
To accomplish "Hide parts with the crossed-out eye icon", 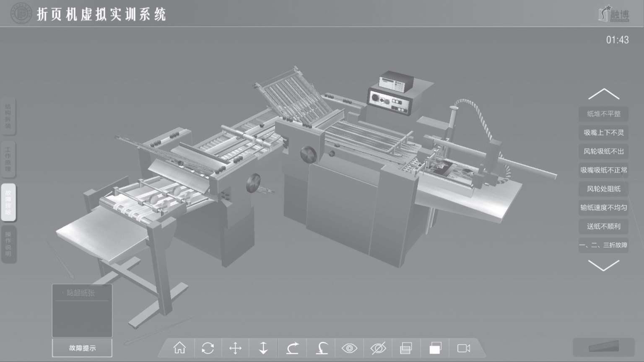I will point(378,348).
